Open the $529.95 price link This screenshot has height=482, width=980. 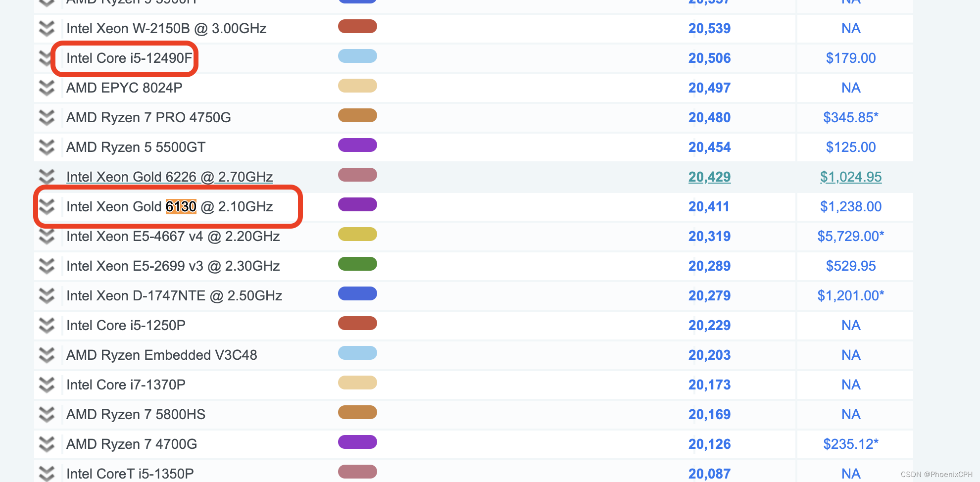pos(851,266)
